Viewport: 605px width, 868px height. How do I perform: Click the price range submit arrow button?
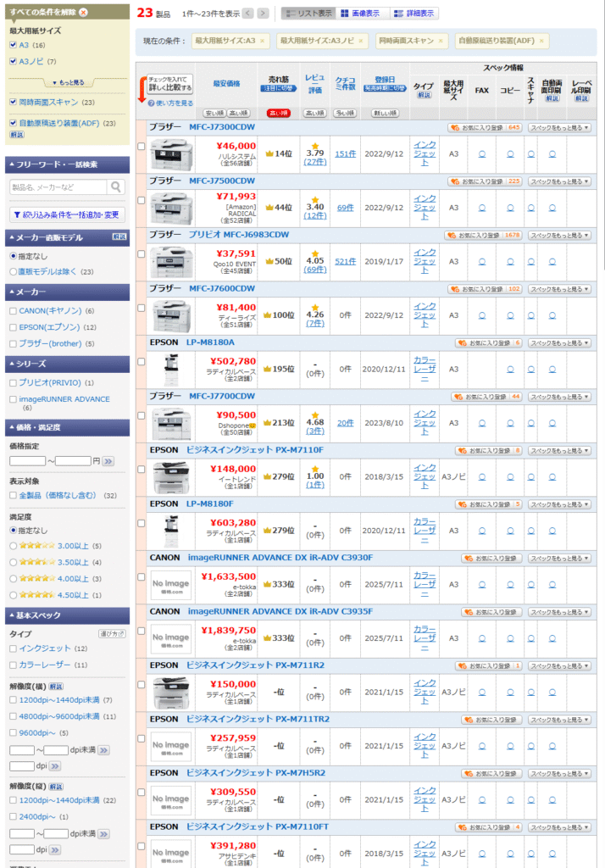(x=108, y=461)
